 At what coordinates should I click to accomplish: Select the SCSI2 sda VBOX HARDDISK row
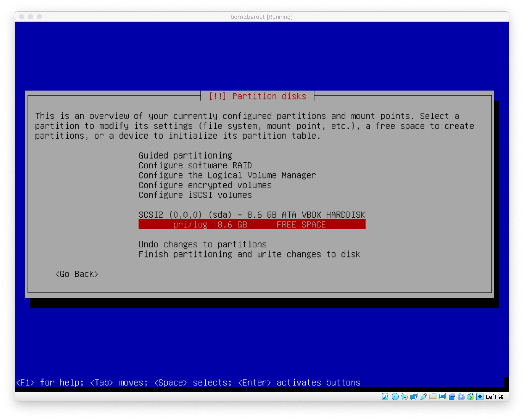click(252, 215)
